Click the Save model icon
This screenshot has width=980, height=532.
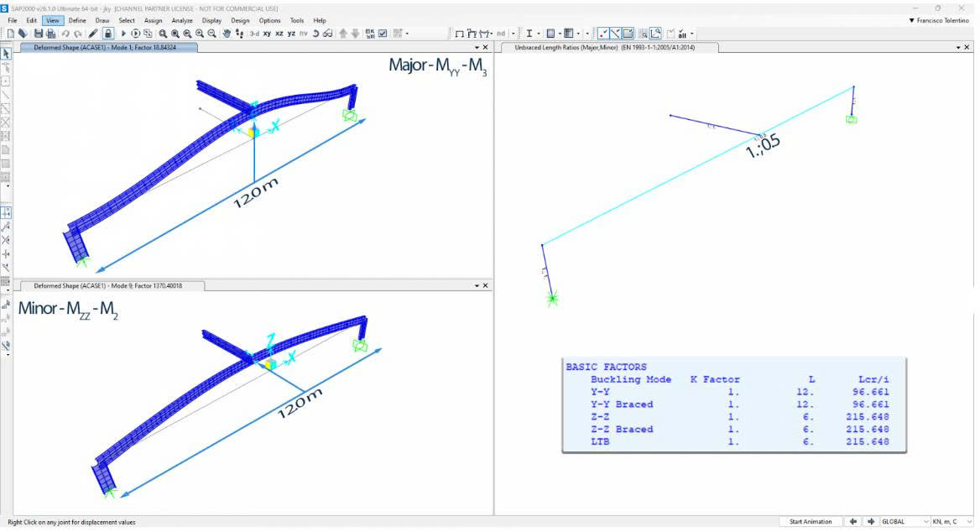pyautogui.click(x=39, y=34)
